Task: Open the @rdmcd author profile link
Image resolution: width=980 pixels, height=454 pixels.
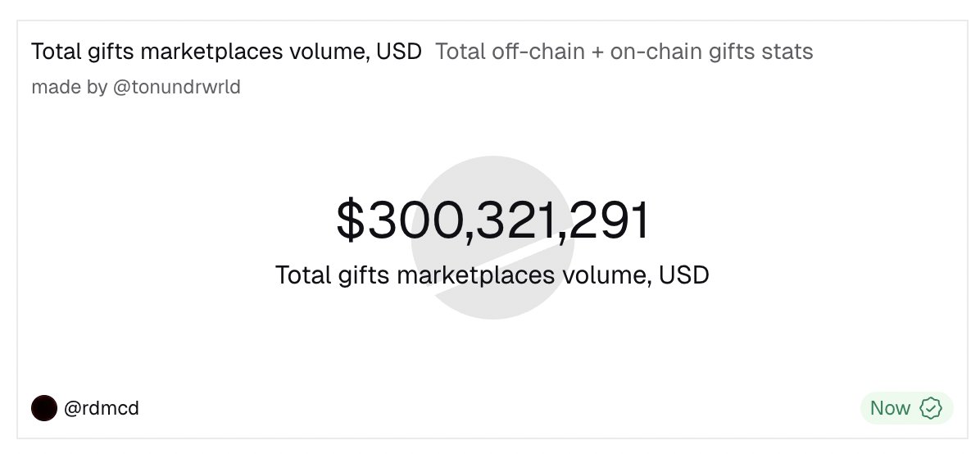Action: point(101,407)
